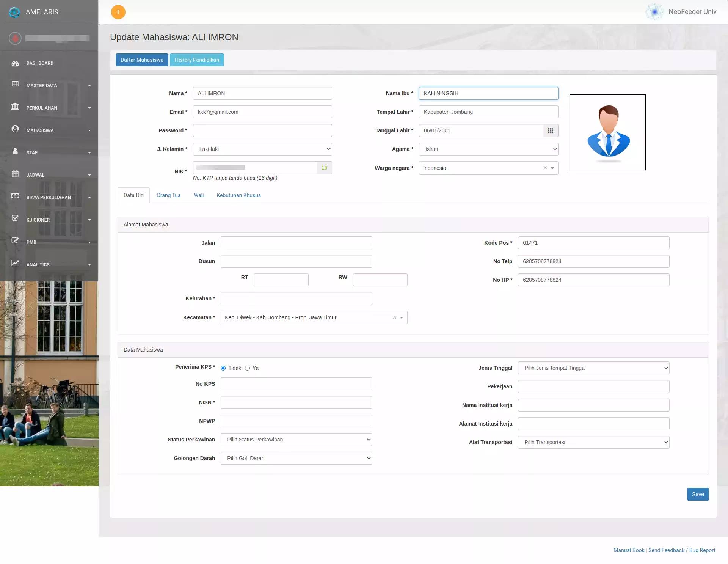The width and height of the screenshot is (728, 564).
Task: Click the student profile photo placeholder
Action: click(x=608, y=132)
